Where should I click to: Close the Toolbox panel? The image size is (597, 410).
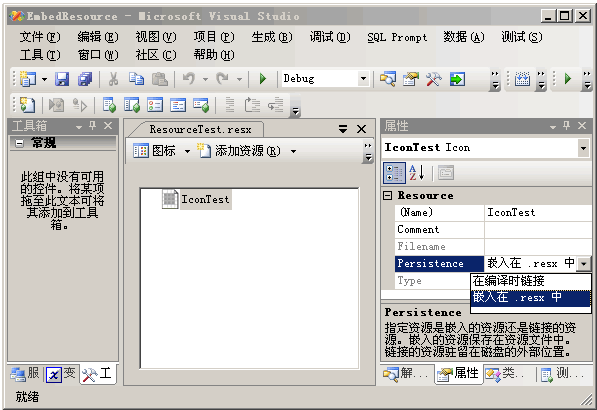point(108,126)
